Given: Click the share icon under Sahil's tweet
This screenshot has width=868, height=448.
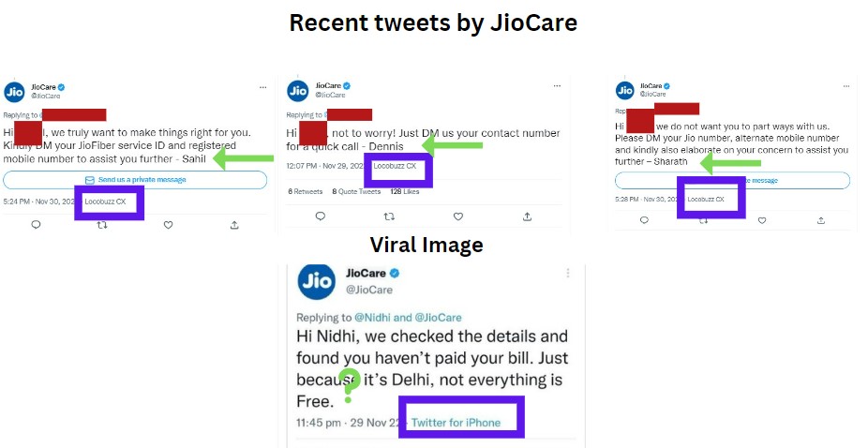Looking at the screenshot, I should [234, 225].
